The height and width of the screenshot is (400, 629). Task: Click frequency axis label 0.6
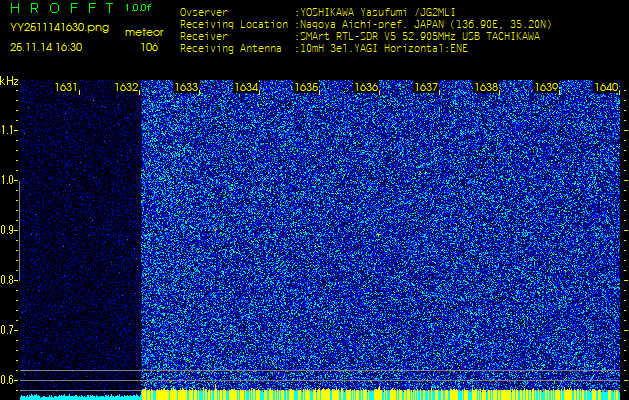coord(8,380)
